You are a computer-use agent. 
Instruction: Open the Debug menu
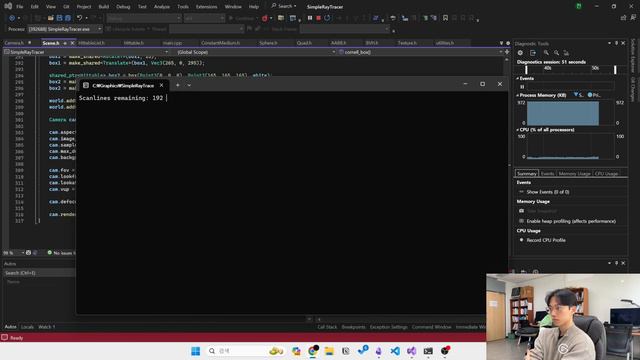(x=123, y=7)
